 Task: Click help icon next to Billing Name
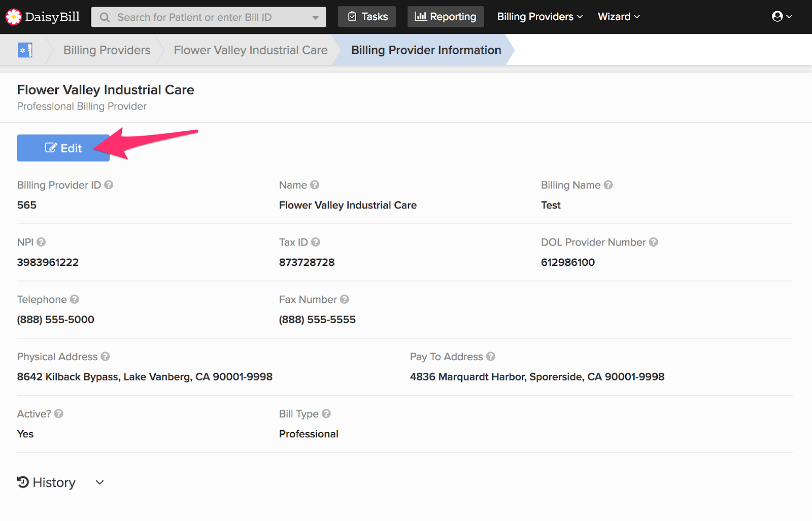608,185
